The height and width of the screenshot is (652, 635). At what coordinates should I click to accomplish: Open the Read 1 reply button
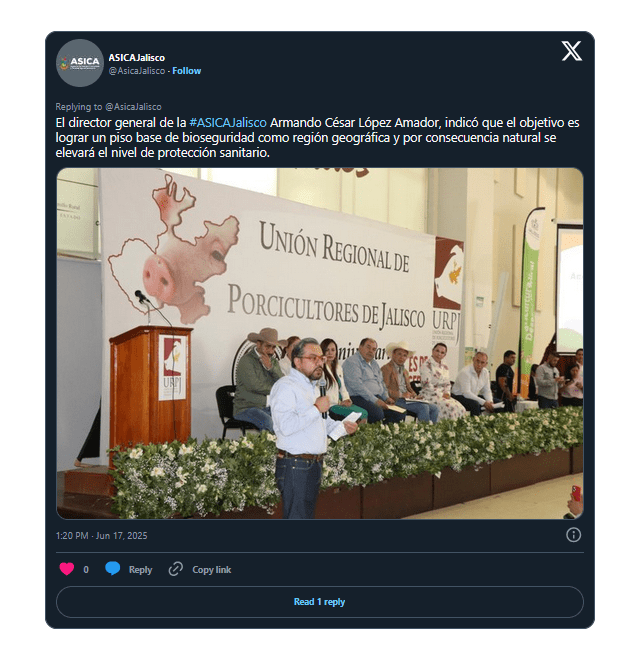point(320,602)
